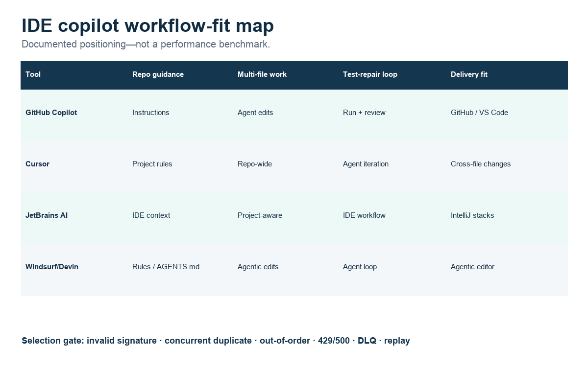Click the 'IDE workflow' cell

coord(364,215)
